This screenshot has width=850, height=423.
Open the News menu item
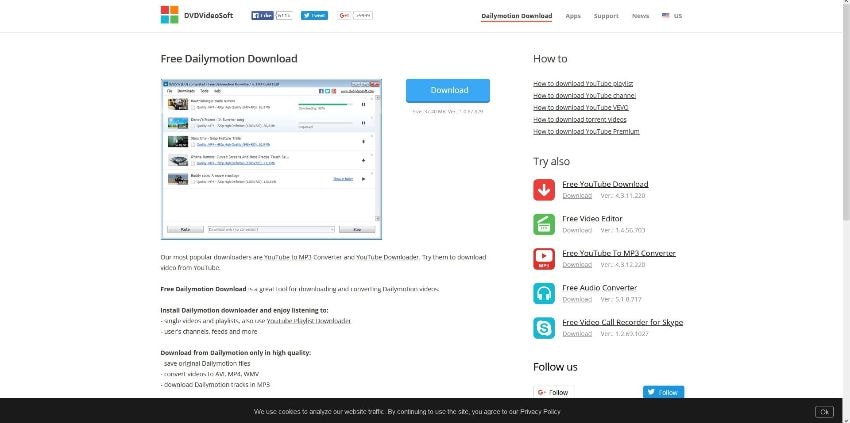click(x=640, y=16)
